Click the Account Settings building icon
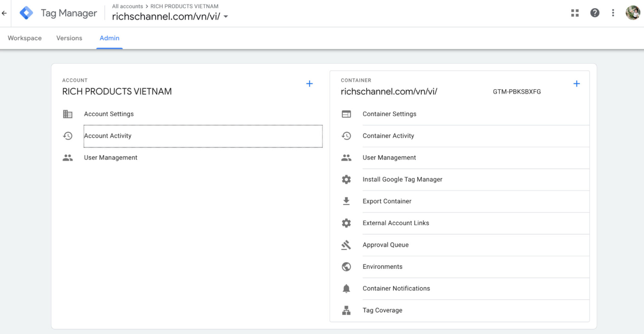Screen dimensions: 644x334 (68, 114)
